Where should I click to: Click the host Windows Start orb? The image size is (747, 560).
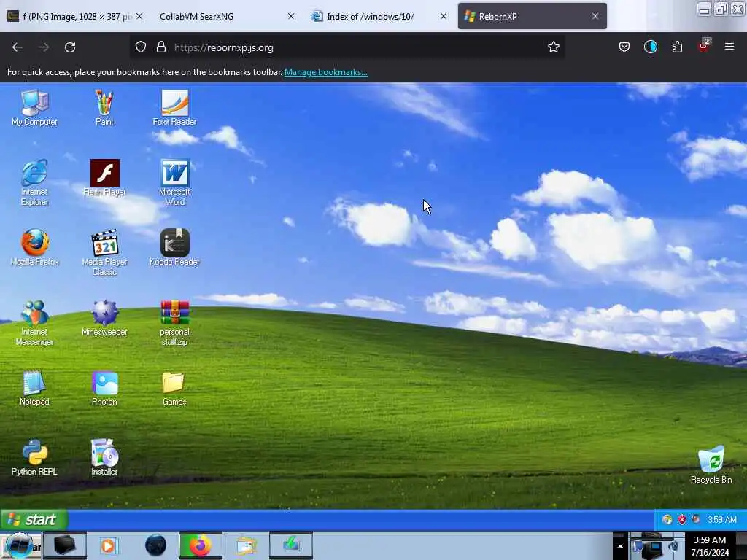(19, 545)
